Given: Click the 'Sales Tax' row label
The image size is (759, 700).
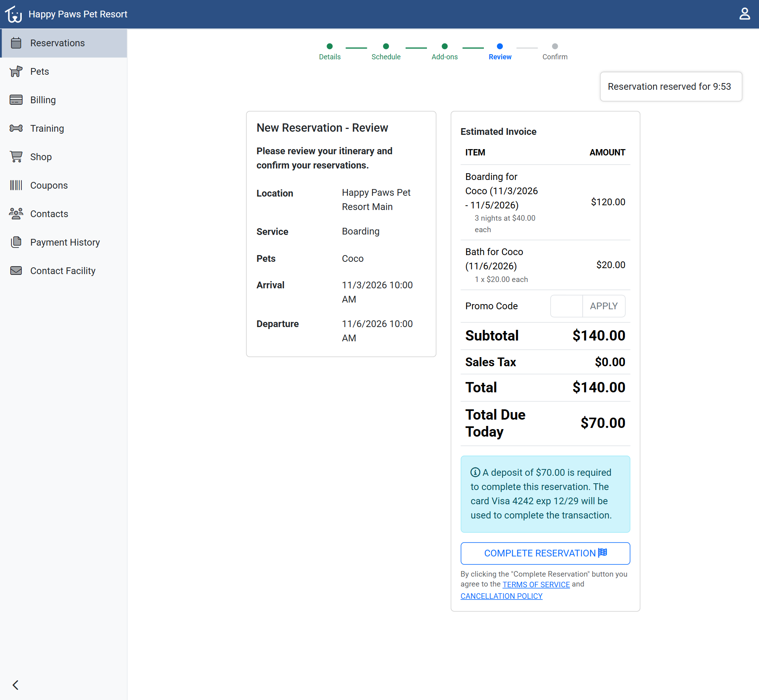Looking at the screenshot, I should [491, 362].
